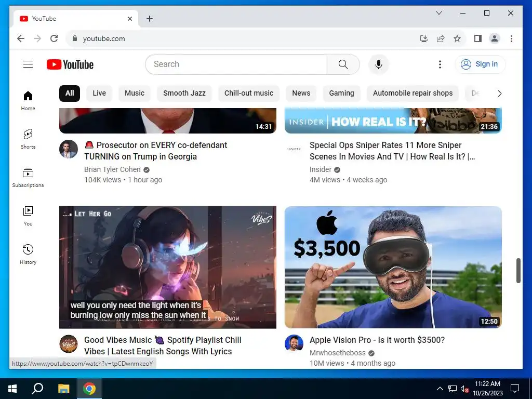Open Apple Vision Pro video title
Image resolution: width=532 pixels, height=399 pixels.
point(377,340)
